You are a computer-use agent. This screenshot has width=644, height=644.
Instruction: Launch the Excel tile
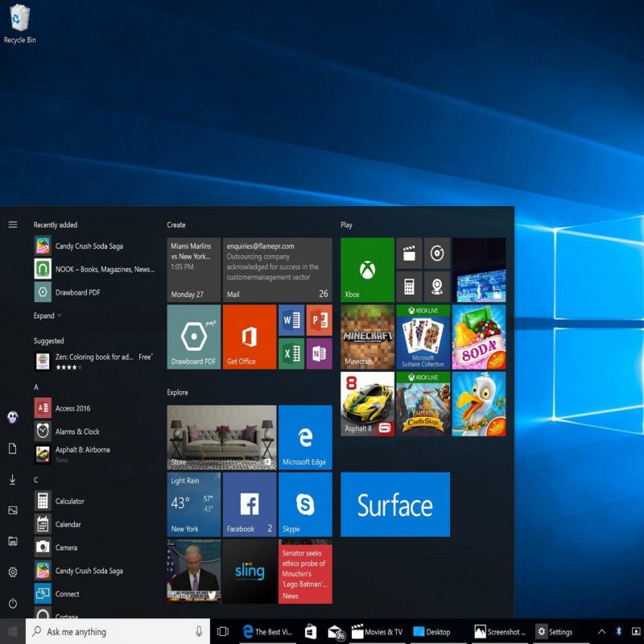(291, 353)
